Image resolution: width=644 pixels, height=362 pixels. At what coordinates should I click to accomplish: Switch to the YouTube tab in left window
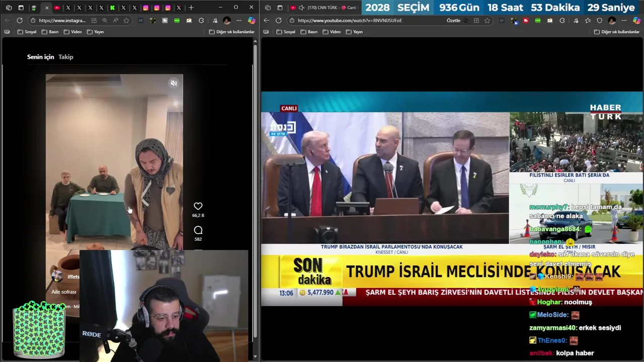tap(57, 8)
